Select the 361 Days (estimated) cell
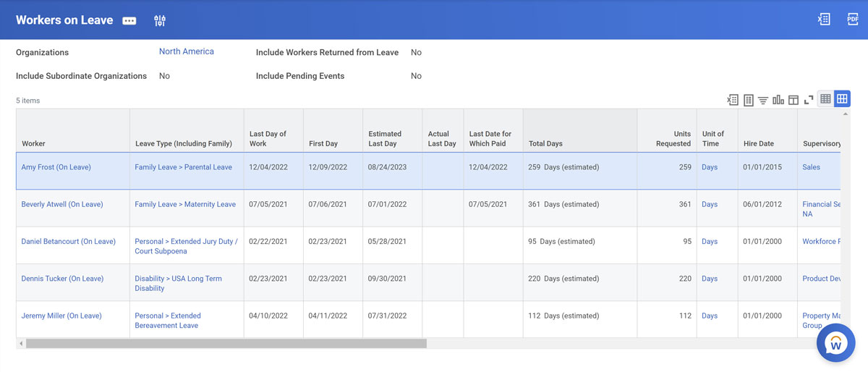This screenshot has width=868, height=372. coord(580,208)
